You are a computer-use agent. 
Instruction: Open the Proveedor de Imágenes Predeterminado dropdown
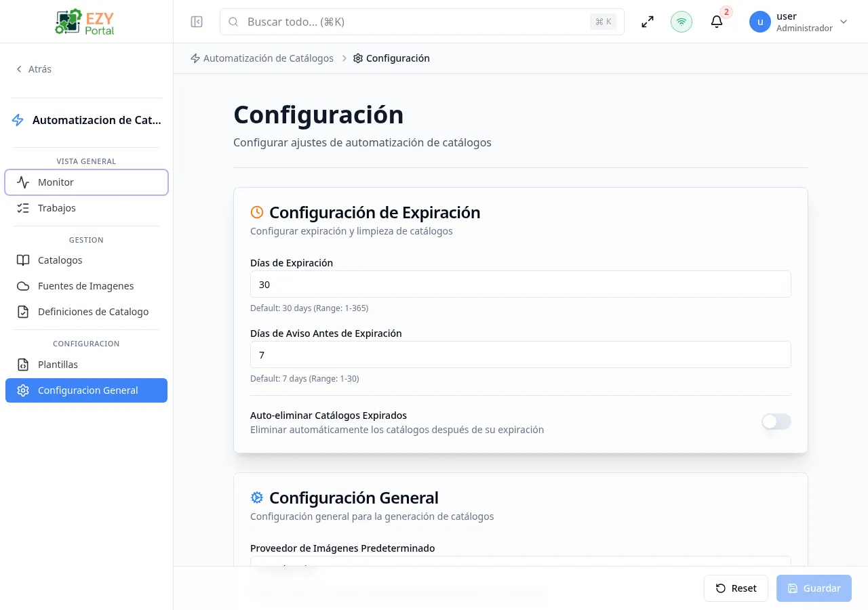click(x=521, y=561)
